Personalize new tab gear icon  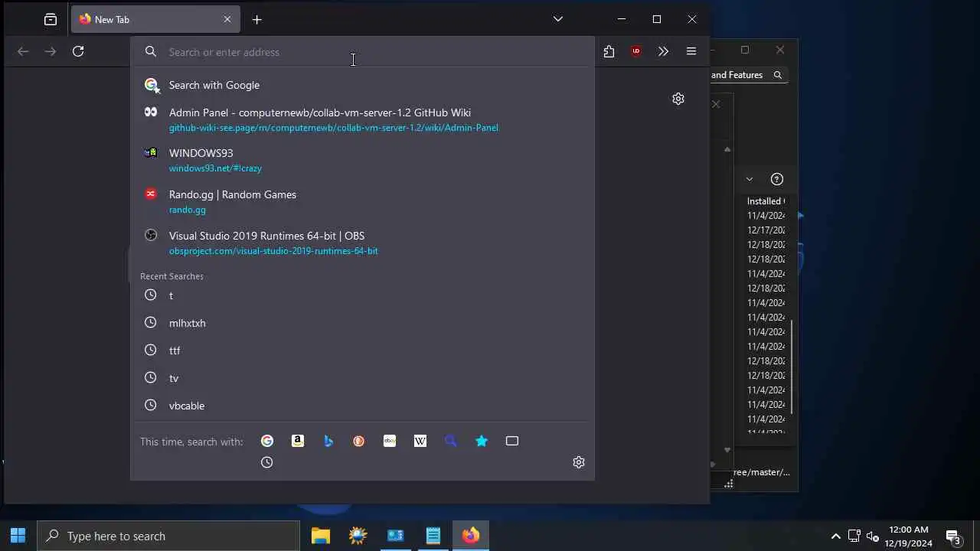coord(678,99)
